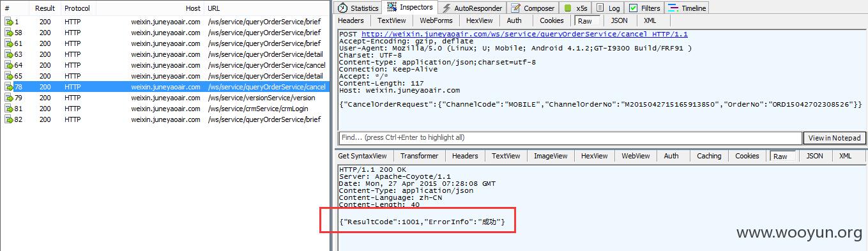Switch to the AutoResponder tab
The image size is (868, 251).
tap(471, 8)
